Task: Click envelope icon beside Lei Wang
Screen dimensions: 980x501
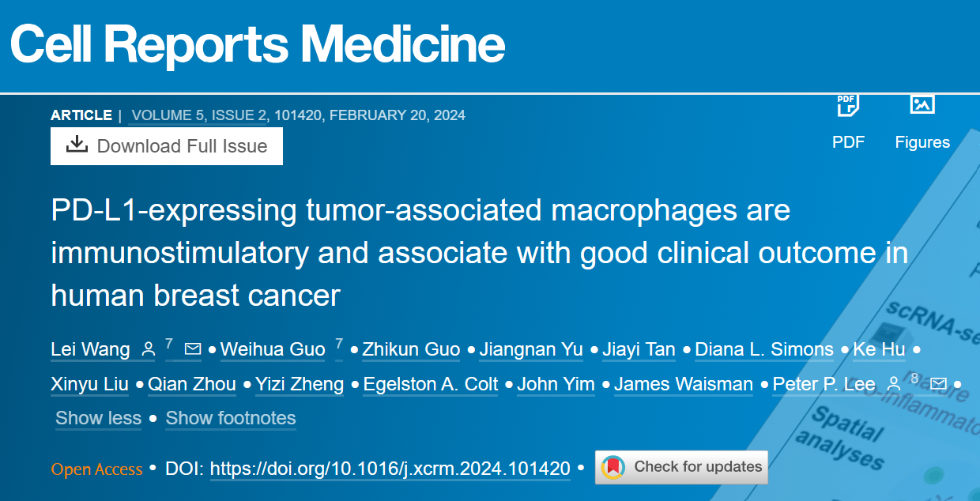Action: tap(192, 348)
